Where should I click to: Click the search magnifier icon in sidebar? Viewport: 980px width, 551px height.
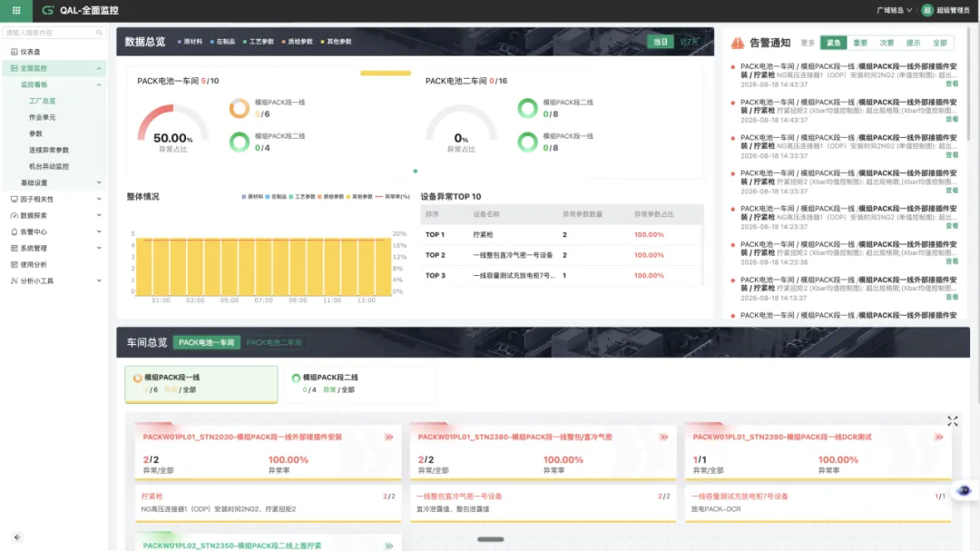click(x=99, y=33)
